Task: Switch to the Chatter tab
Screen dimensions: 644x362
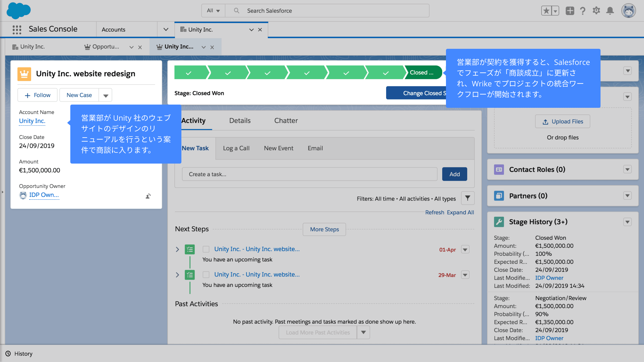Action: click(x=286, y=121)
